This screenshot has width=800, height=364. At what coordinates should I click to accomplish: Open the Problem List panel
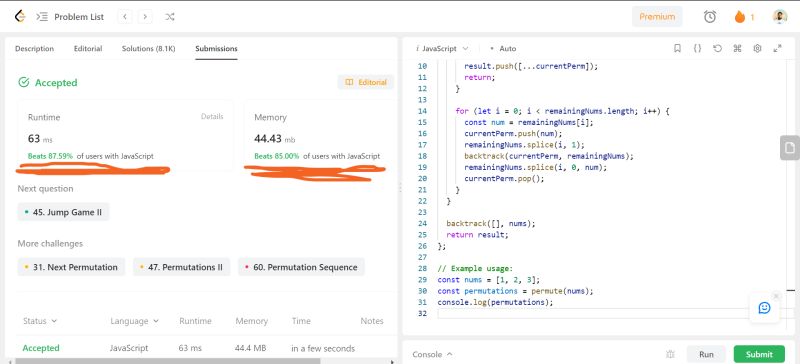pos(70,17)
